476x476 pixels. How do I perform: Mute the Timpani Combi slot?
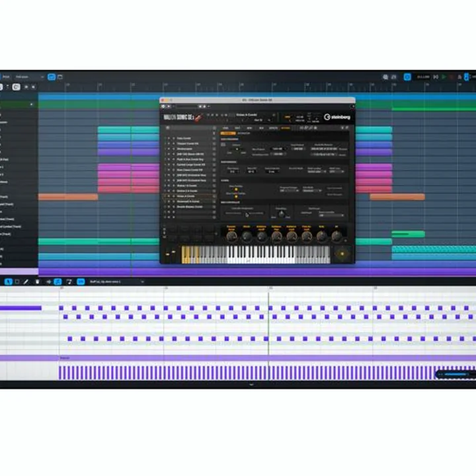point(169,143)
